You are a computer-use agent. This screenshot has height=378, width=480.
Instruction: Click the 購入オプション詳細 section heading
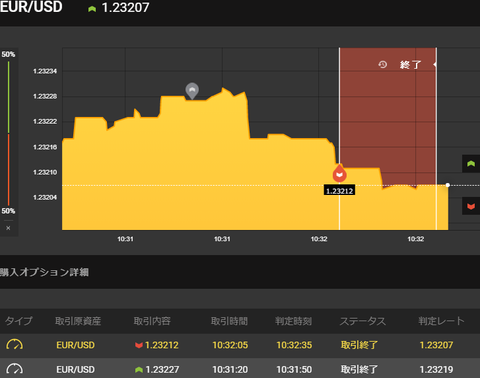tap(44, 272)
